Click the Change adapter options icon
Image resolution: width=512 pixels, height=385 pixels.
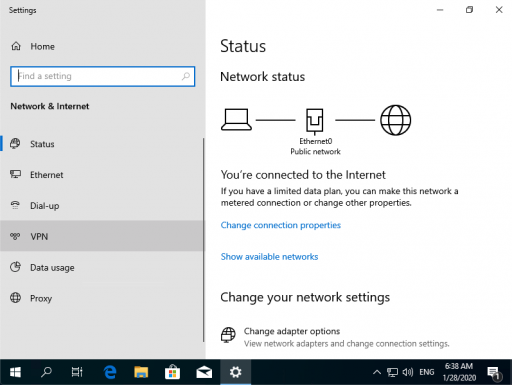coord(228,335)
